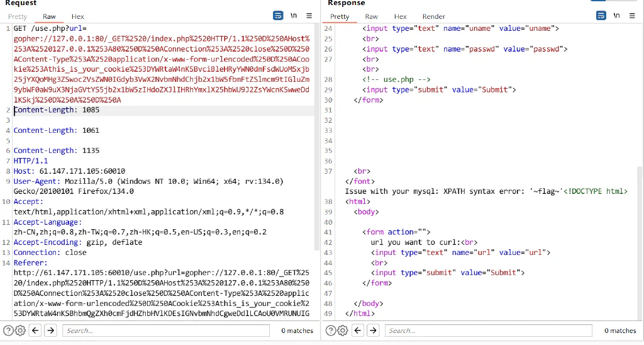Click the 'User-Agent:' header name
This screenshot has height=345, width=644.
point(37,181)
